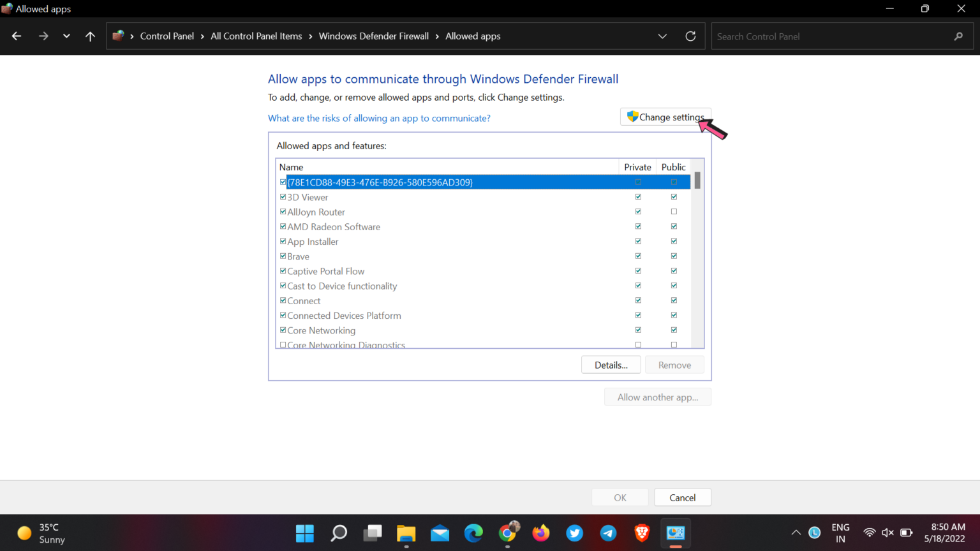
Task: Open the risks of allowing apps link
Action: click(379, 118)
